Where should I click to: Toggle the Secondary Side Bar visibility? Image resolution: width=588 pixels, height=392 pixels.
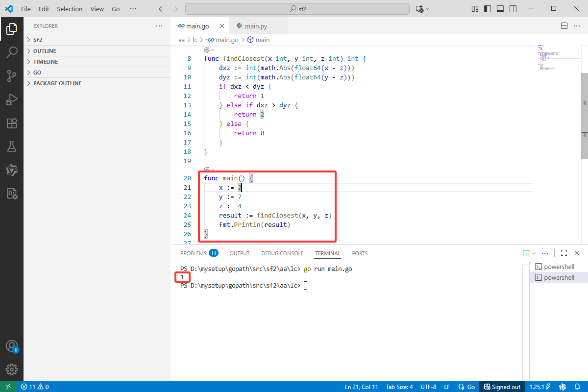pos(513,9)
